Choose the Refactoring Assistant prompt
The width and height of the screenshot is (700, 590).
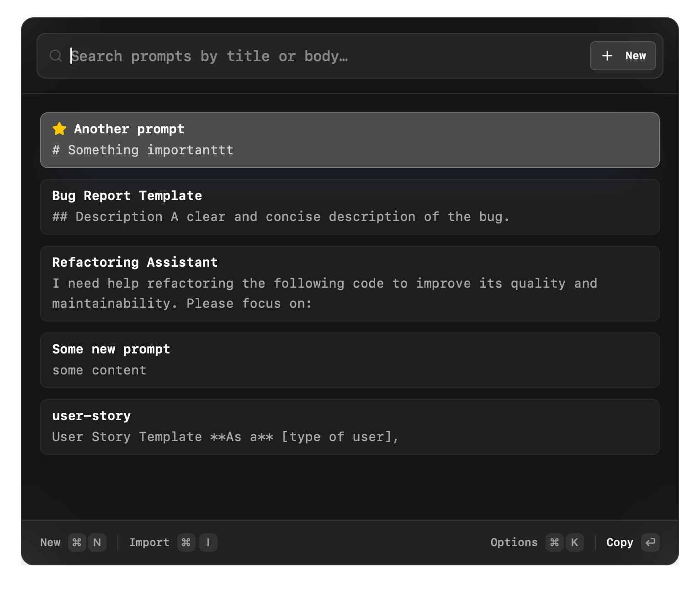tap(350, 284)
